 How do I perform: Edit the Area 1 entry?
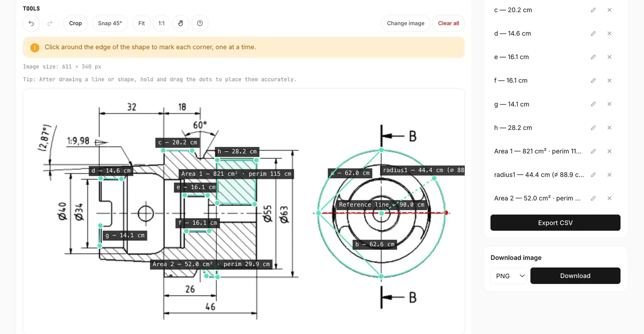coord(593,151)
